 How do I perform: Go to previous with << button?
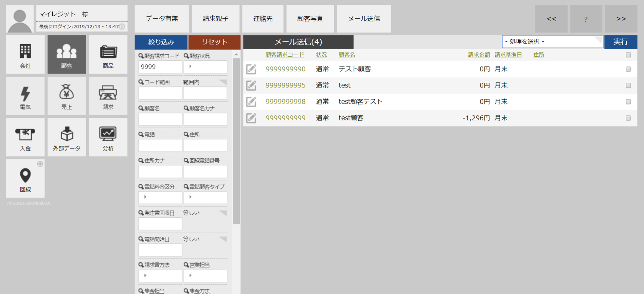coord(551,19)
